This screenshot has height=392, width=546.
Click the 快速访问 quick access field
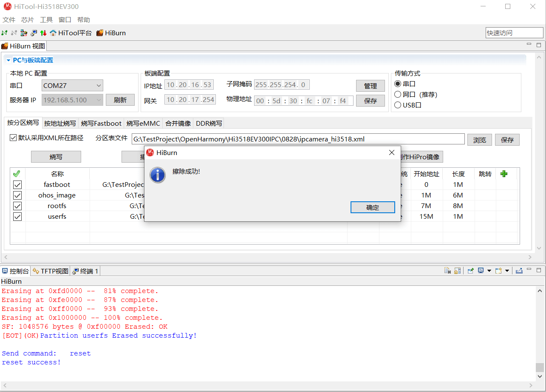pos(515,33)
